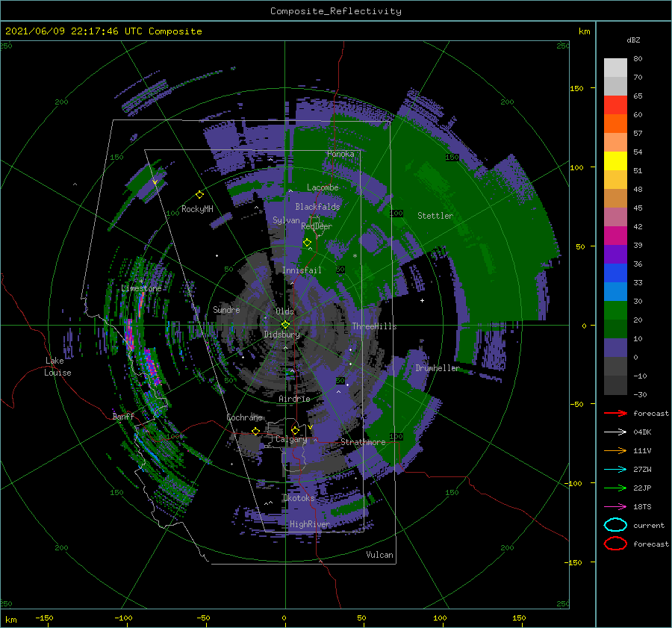The image size is (672, 628).
Task: Click the magenta 18TS arrow icon
Action: click(x=615, y=506)
